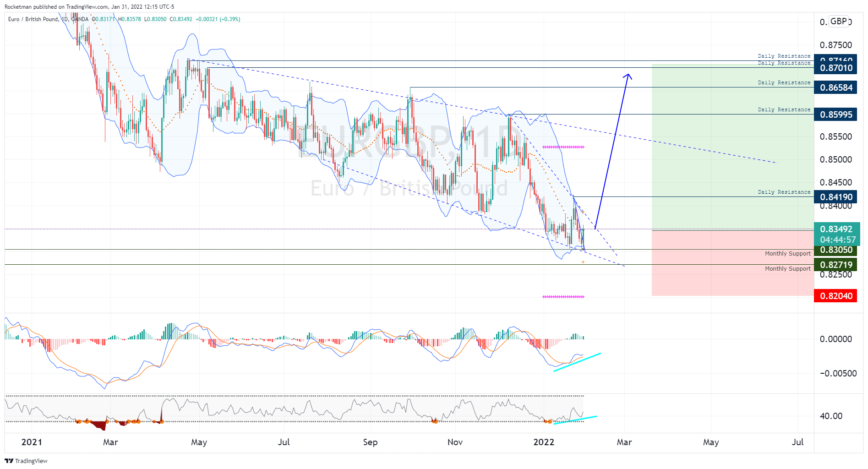The height and width of the screenshot is (469, 868).
Task: Click the 0.86584 daily resistance price label
Action: pyautogui.click(x=835, y=87)
